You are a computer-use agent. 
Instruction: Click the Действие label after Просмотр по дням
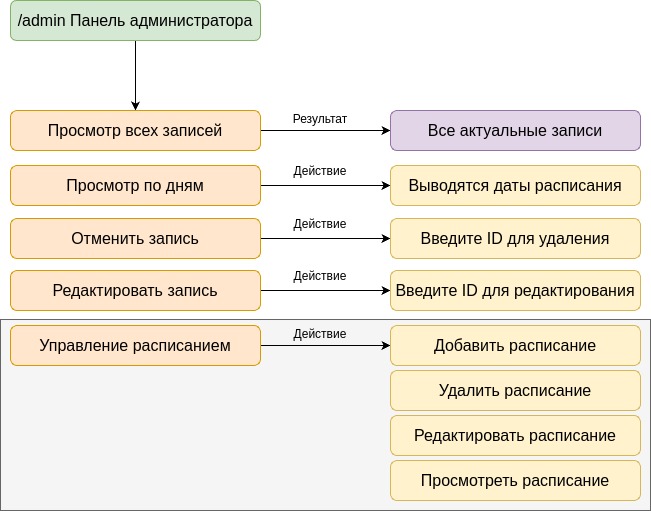click(x=319, y=171)
